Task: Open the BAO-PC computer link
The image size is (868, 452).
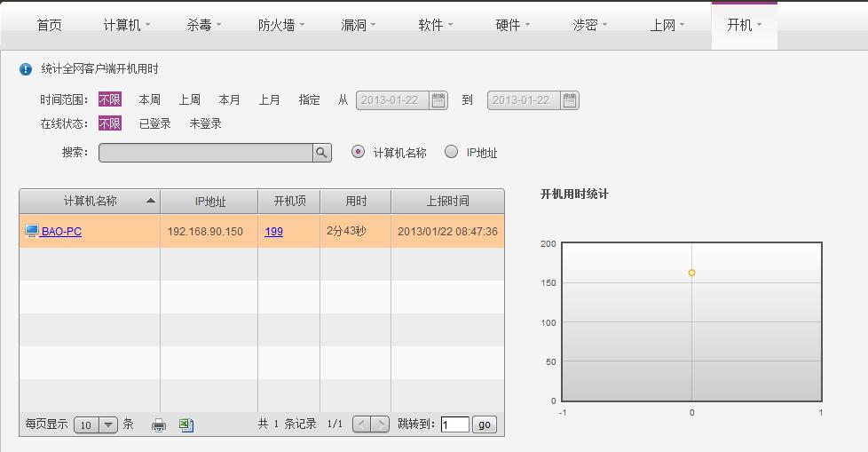Action: click(x=61, y=232)
